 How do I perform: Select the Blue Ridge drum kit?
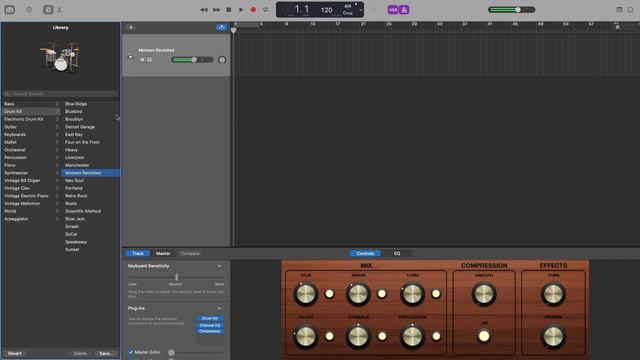(x=91, y=104)
